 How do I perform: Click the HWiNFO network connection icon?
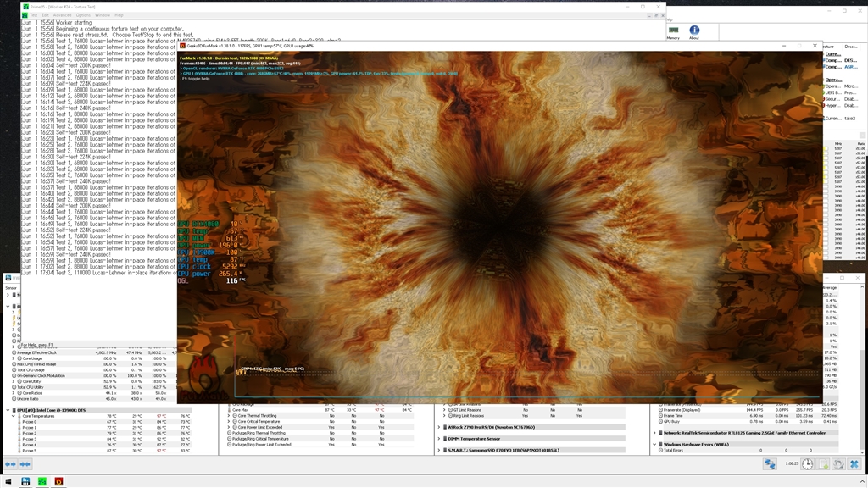[770, 464]
